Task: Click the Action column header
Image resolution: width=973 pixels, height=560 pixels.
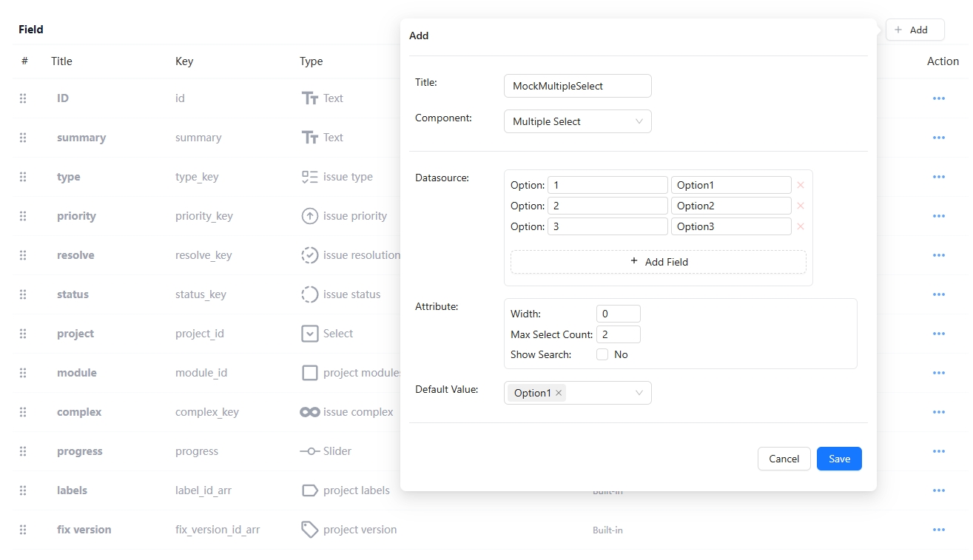Action: [x=942, y=61]
